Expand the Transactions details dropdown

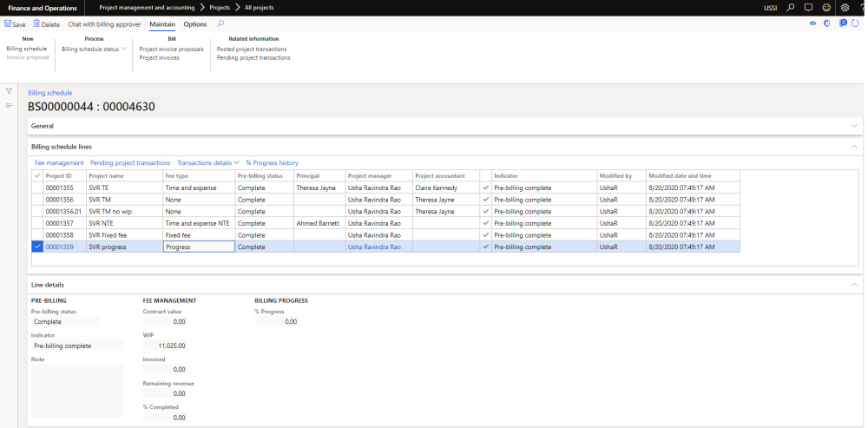(208, 162)
